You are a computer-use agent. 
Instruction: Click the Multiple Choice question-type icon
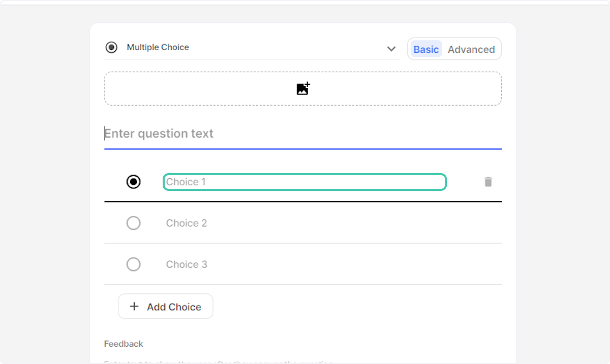pyautogui.click(x=111, y=47)
